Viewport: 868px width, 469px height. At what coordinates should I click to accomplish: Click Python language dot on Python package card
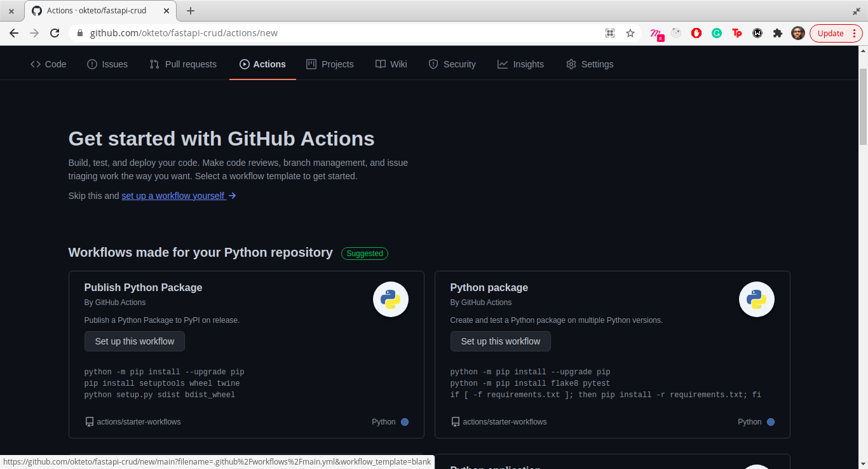tap(771, 422)
